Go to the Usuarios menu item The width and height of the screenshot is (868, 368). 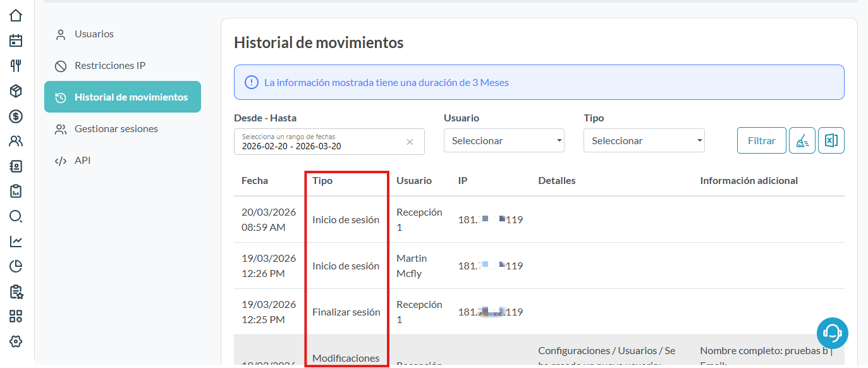coord(94,34)
